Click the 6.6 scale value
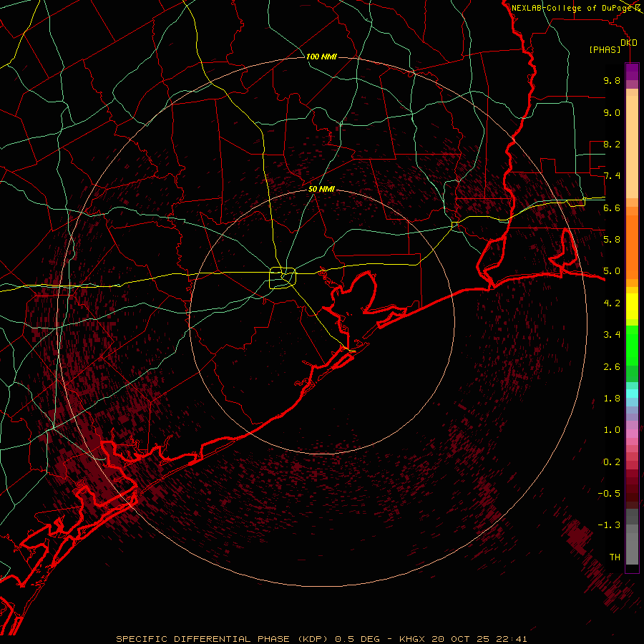This screenshot has width=644, height=644. click(x=612, y=208)
